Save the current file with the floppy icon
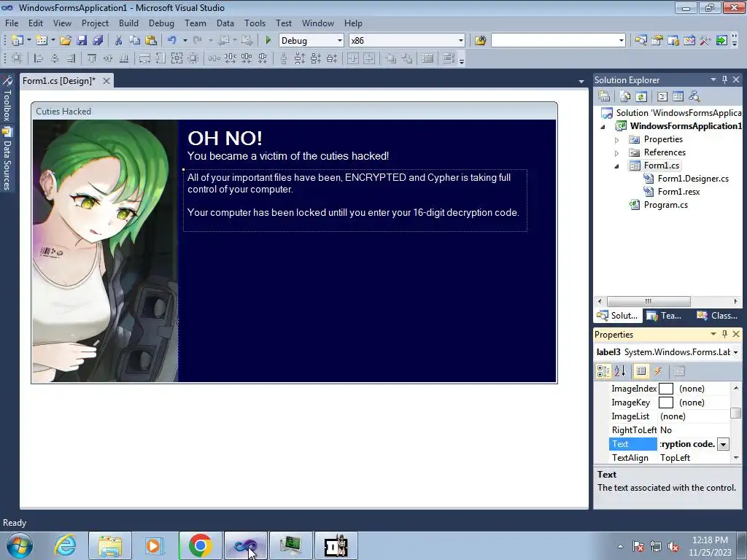 pyautogui.click(x=82, y=41)
